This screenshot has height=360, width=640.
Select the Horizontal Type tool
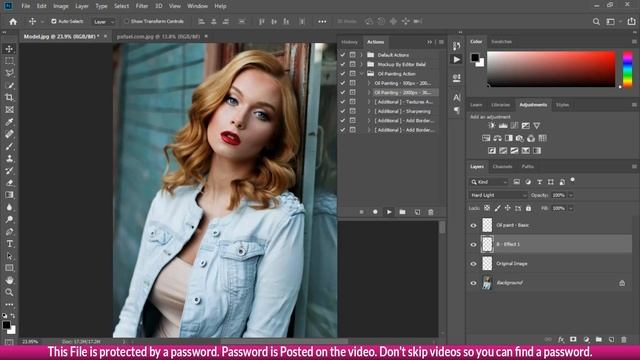point(9,244)
